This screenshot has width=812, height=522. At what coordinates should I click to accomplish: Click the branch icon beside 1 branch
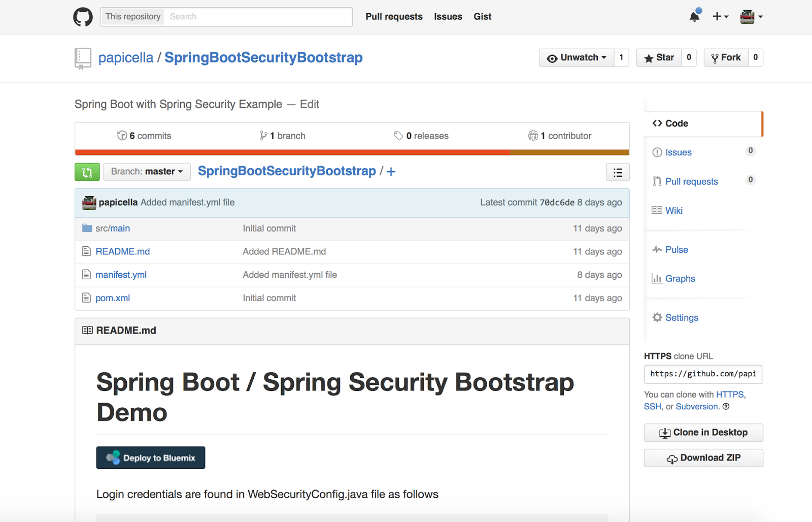tap(263, 136)
